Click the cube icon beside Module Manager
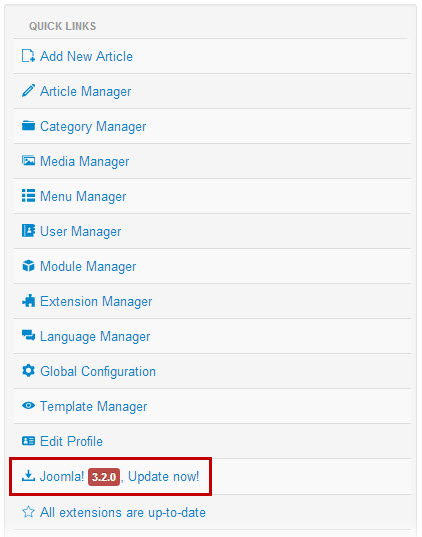This screenshot has width=422, height=537. (28, 265)
